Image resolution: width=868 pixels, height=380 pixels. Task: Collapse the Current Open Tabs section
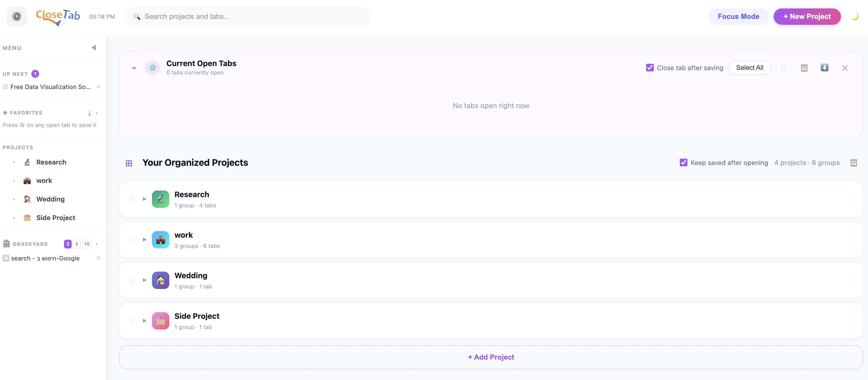(x=134, y=68)
